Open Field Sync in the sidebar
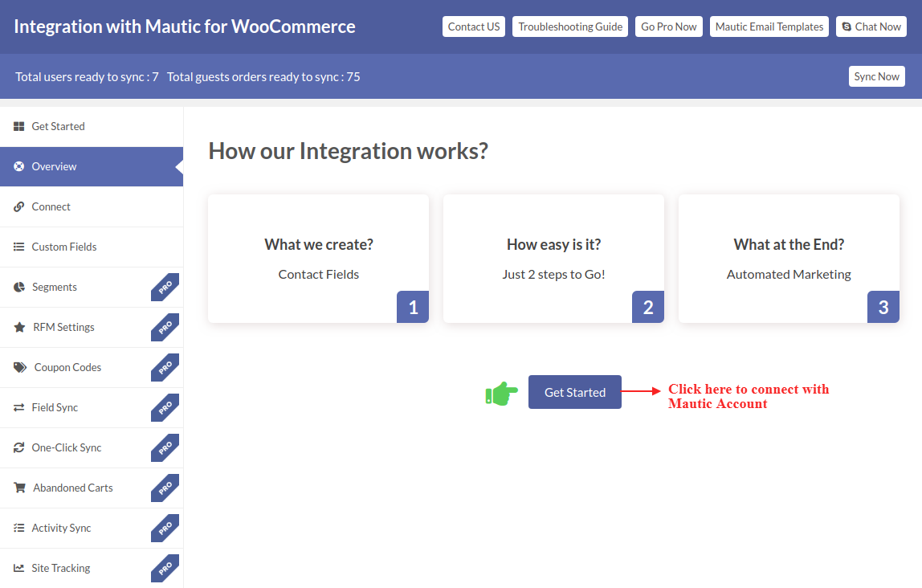Viewport: 922px width, 588px height. pos(92,407)
